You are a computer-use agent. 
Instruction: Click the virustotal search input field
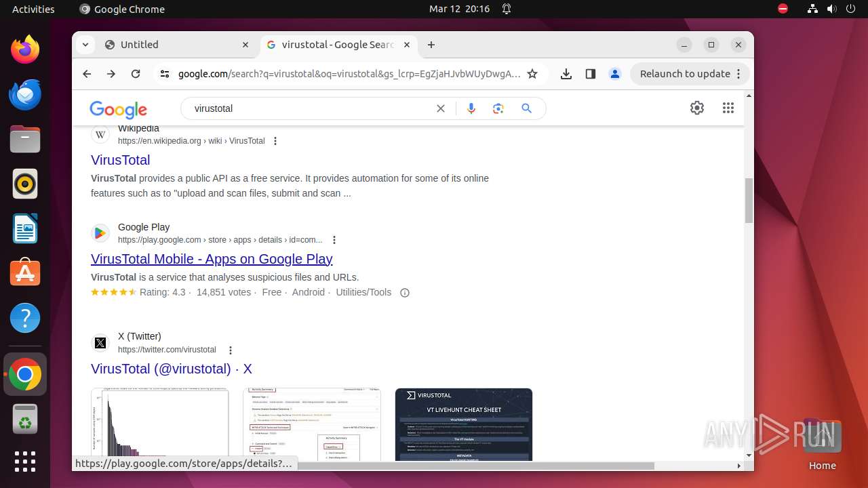pyautogui.click(x=312, y=108)
